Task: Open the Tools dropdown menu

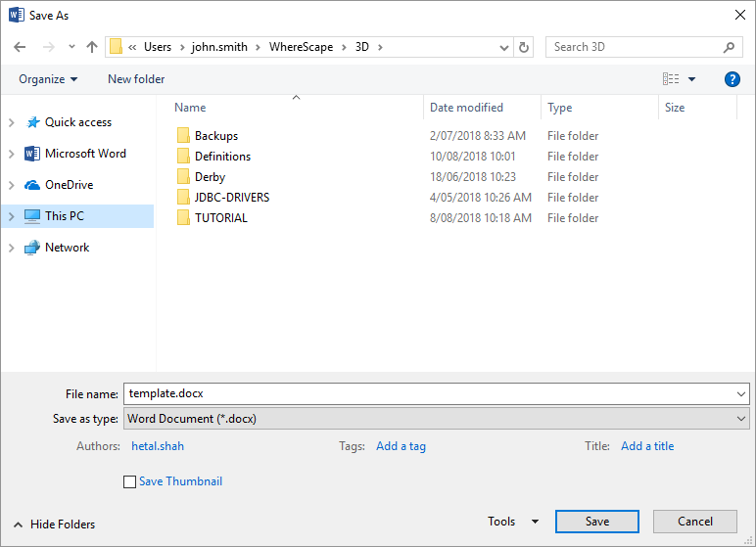Action: (x=513, y=522)
